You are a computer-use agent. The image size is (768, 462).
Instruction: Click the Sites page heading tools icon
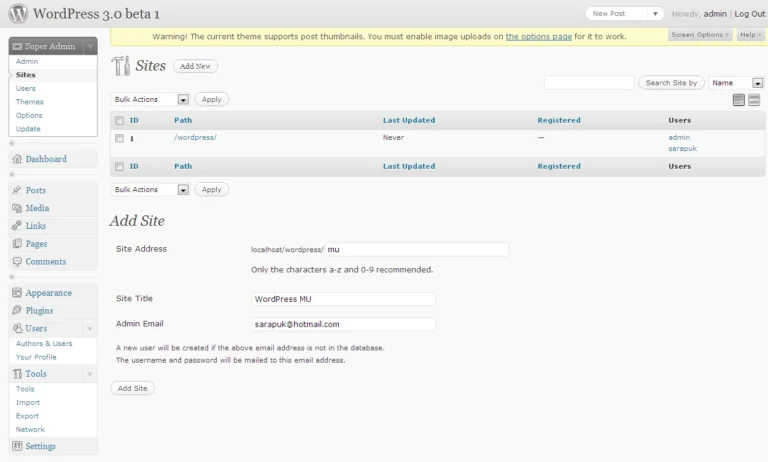coord(120,66)
